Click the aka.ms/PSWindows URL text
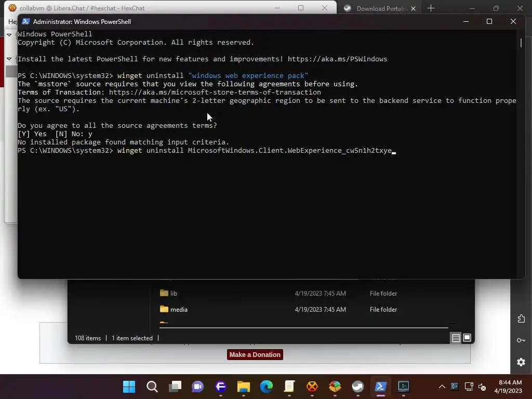Image resolution: width=532 pixels, height=399 pixels. click(337, 59)
